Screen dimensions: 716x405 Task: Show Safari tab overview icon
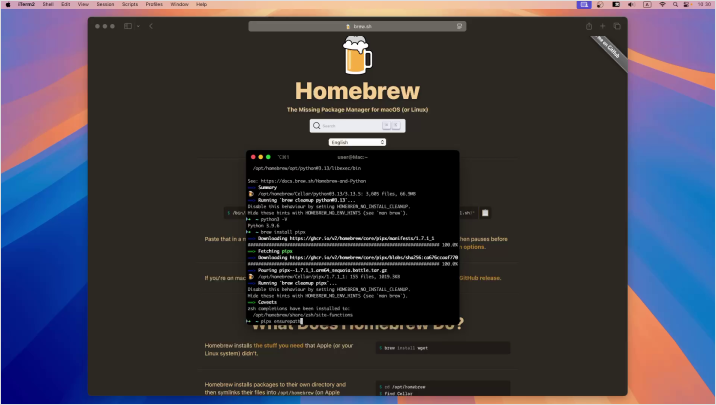[x=617, y=26]
